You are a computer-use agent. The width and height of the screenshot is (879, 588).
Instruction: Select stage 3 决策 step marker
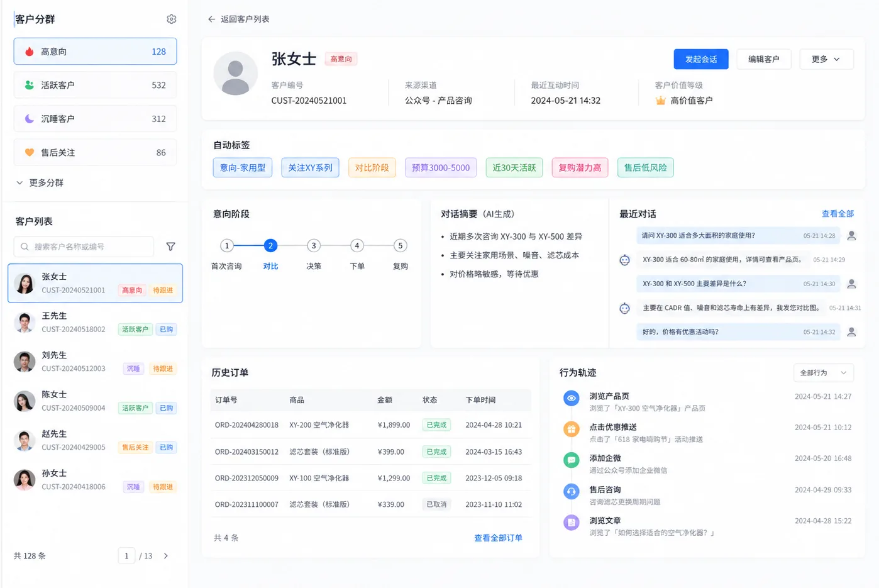(314, 245)
